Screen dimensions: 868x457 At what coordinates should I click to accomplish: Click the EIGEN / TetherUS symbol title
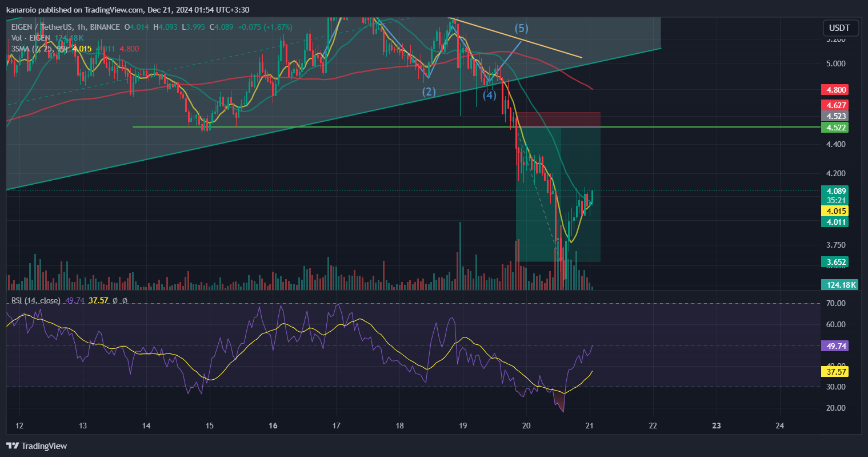[66, 27]
